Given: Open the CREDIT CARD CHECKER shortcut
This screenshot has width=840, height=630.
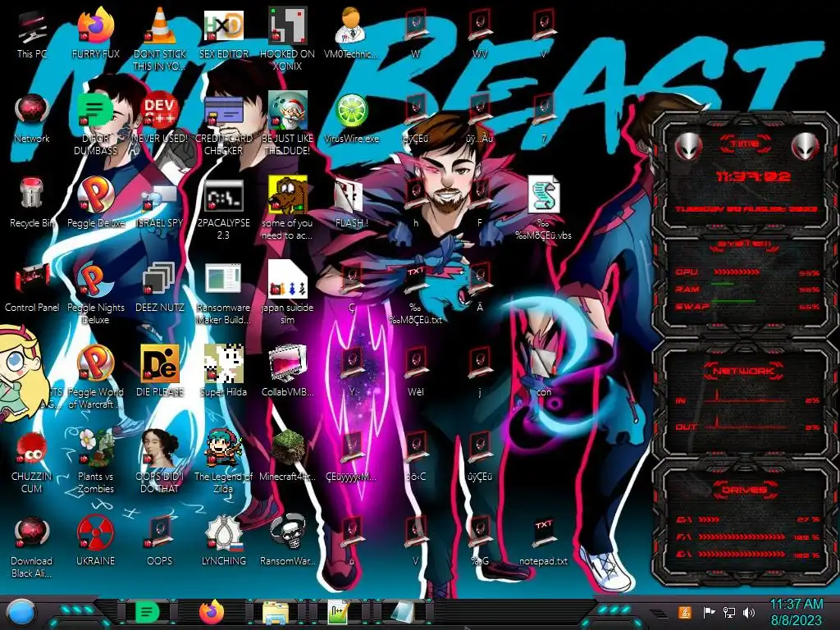Looking at the screenshot, I should click(x=224, y=125).
